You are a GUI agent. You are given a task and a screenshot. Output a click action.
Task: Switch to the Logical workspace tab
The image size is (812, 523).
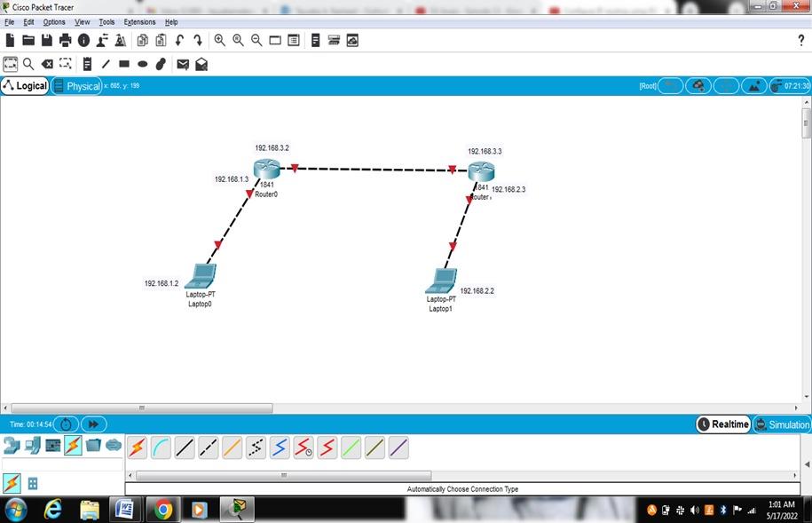click(25, 85)
